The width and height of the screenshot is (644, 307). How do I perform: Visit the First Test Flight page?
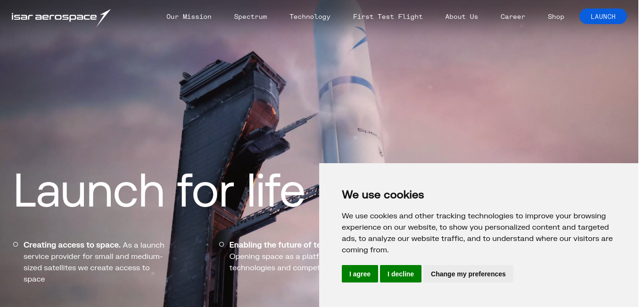[x=388, y=17]
